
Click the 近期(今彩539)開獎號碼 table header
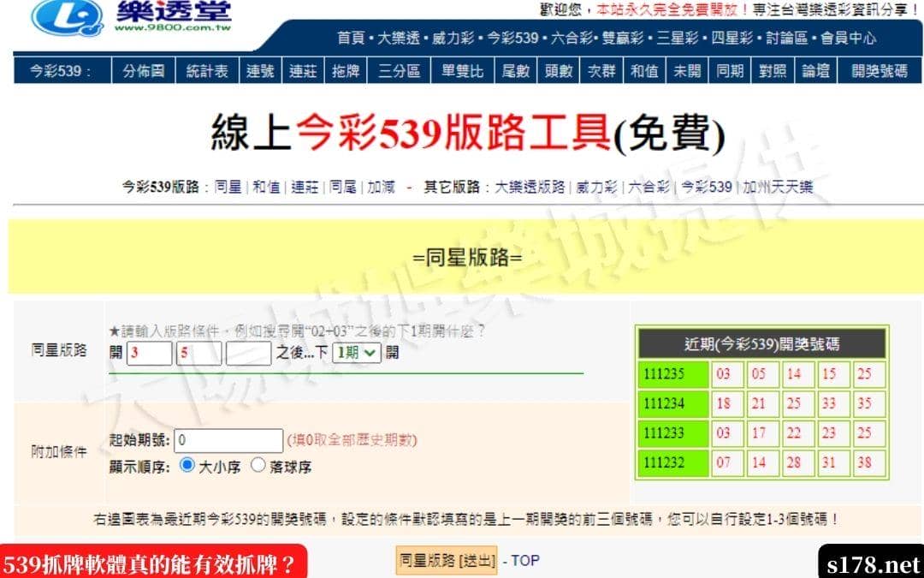(762, 344)
